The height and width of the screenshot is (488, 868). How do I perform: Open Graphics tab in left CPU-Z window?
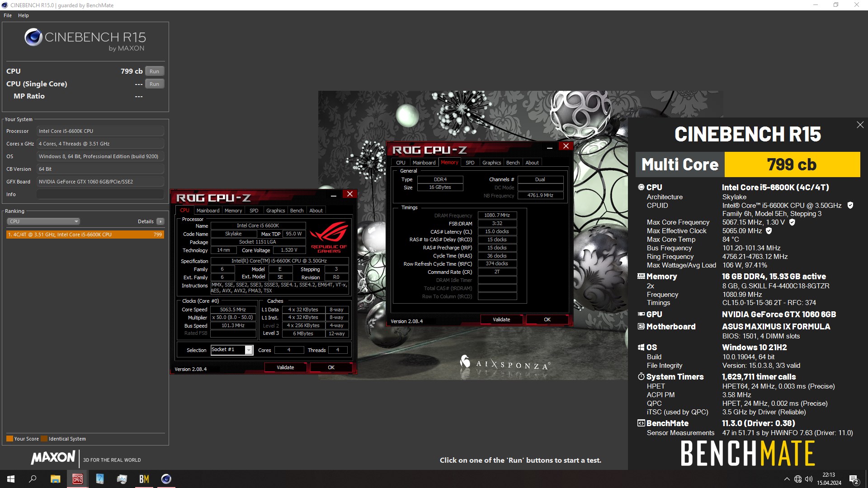275,211
